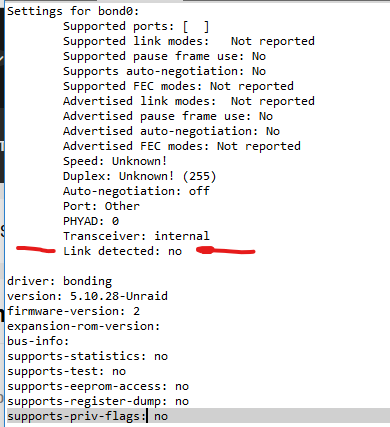
Task: Click the 'Transceiver: internal' text
Action: coord(136,236)
